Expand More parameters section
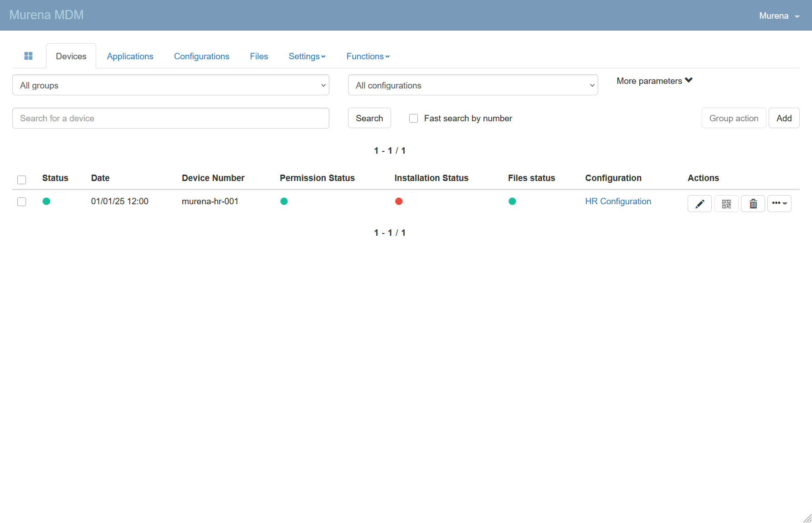The height and width of the screenshot is (523, 812). (654, 81)
